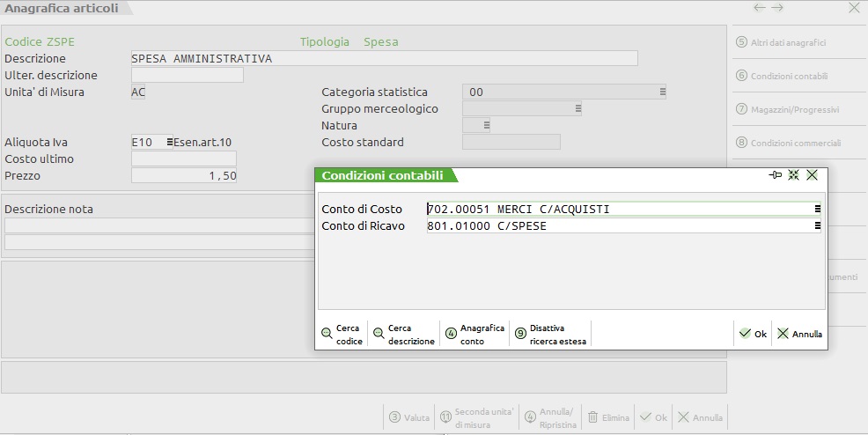Click the Descrizione field with SPESA AMMINISTRATIVA
868x435 pixels.
point(383,58)
